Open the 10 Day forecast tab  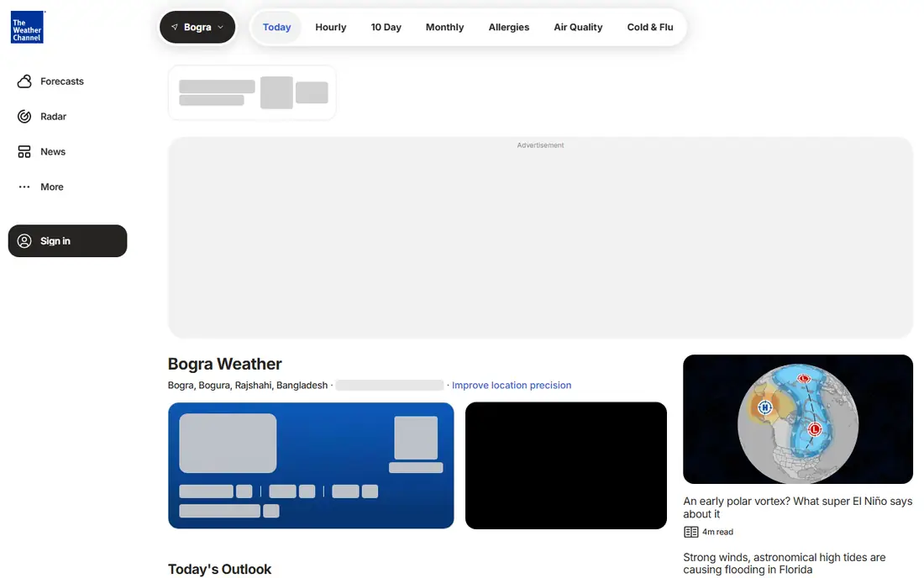click(x=386, y=27)
